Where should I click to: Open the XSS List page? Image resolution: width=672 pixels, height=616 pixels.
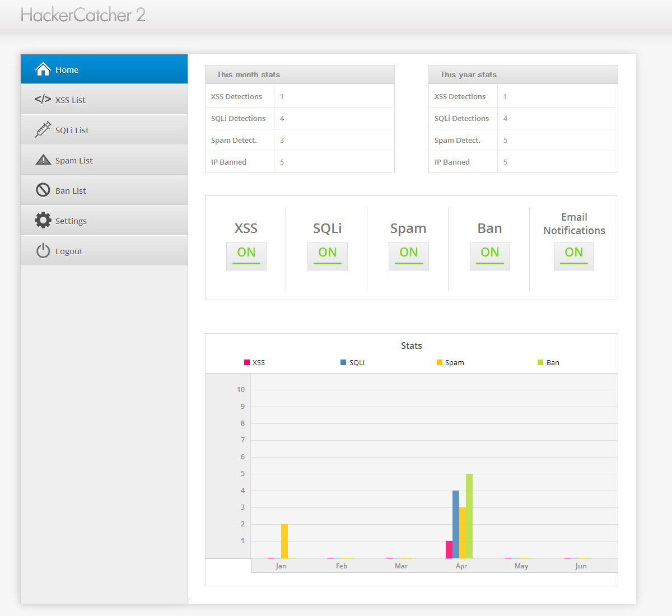click(x=104, y=100)
